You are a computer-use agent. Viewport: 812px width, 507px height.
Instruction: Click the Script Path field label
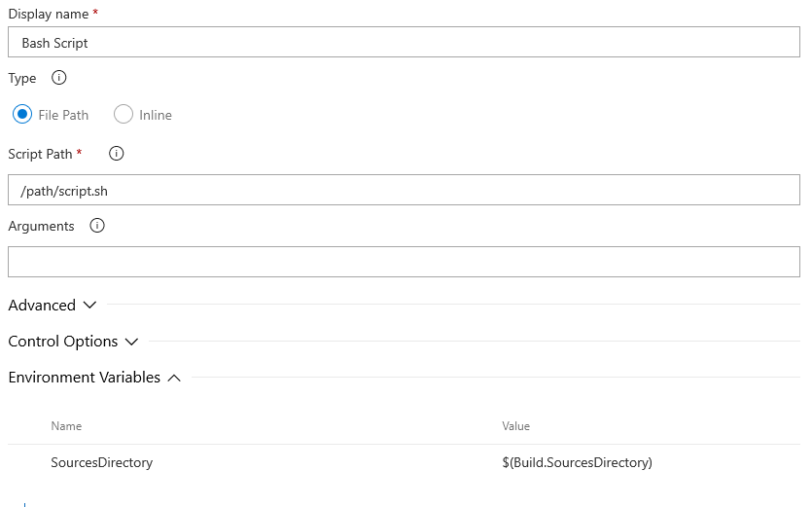click(x=41, y=154)
